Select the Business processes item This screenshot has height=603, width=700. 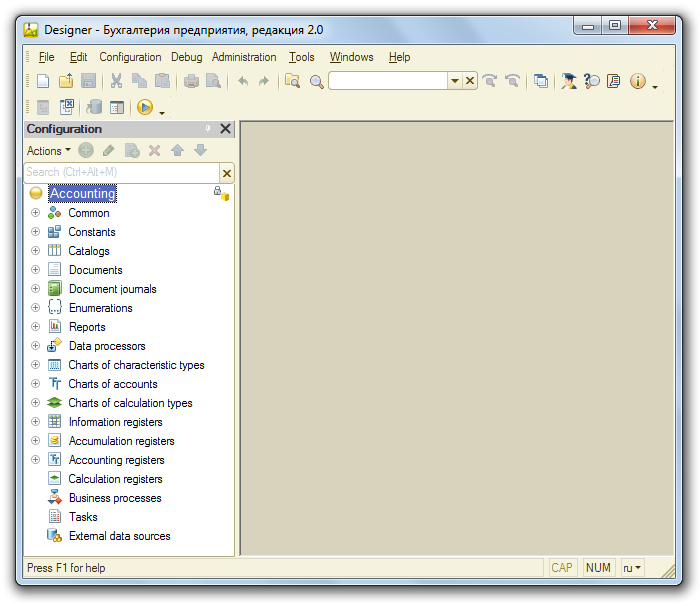pyautogui.click(x=115, y=498)
